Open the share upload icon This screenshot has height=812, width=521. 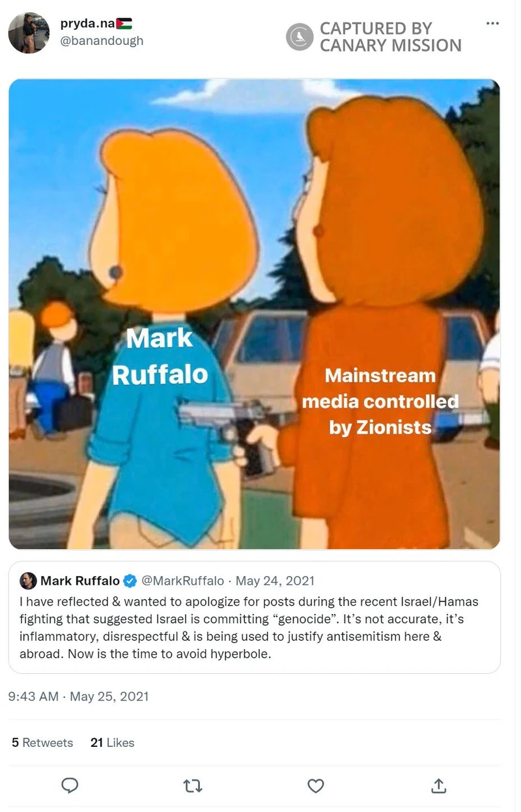(x=439, y=786)
